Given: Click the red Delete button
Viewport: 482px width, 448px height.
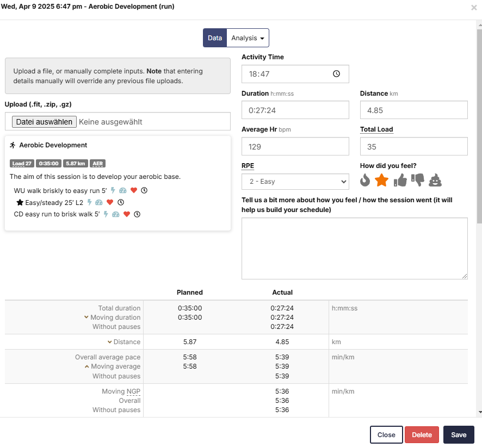Looking at the screenshot, I should pyautogui.click(x=422, y=435).
